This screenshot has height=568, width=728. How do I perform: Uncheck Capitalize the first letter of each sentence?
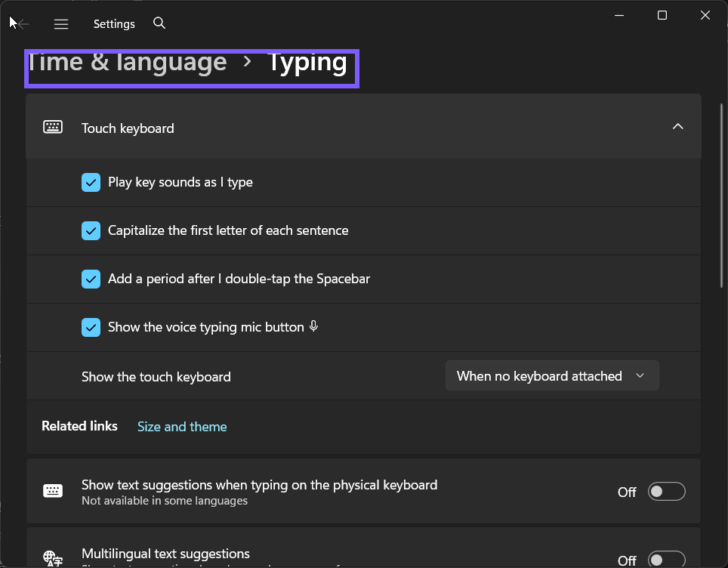91,231
